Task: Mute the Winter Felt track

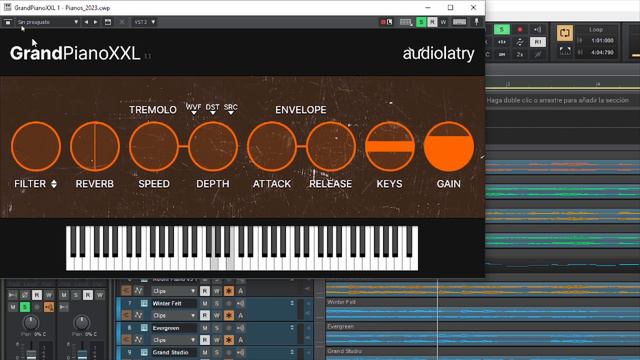Action: (205, 303)
